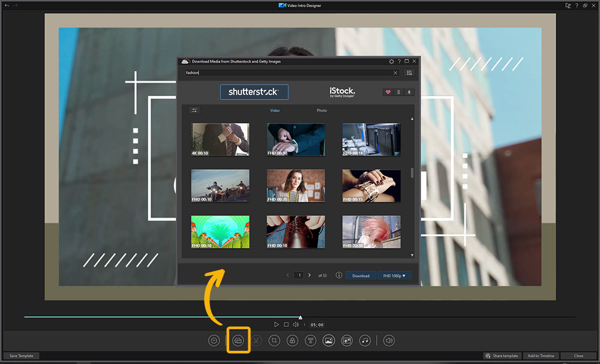This screenshot has width=600, height=364.
Task: Clear the fashion search text with the X
Action: (395, 73)
